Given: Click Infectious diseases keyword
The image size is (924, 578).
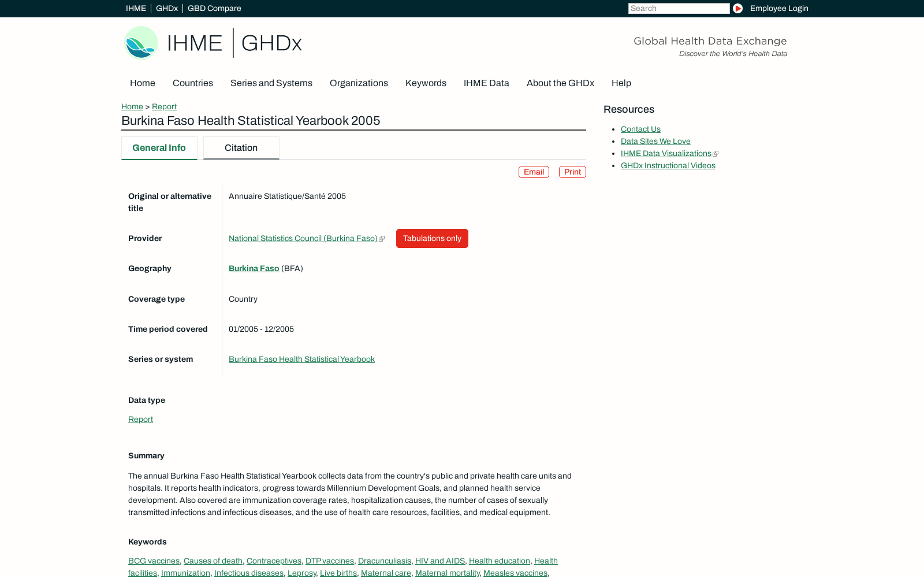Looking at the screenshot, I should [x=249, y=573].
